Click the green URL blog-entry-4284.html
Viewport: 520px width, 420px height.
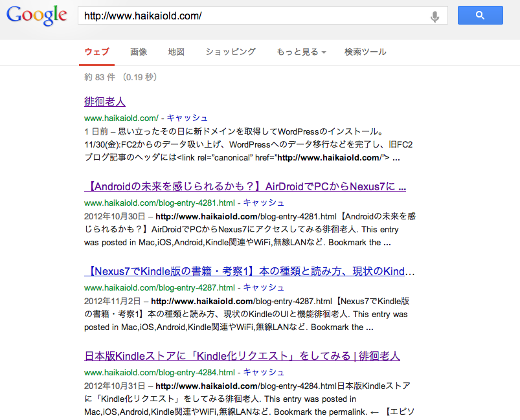pos(159,373)
